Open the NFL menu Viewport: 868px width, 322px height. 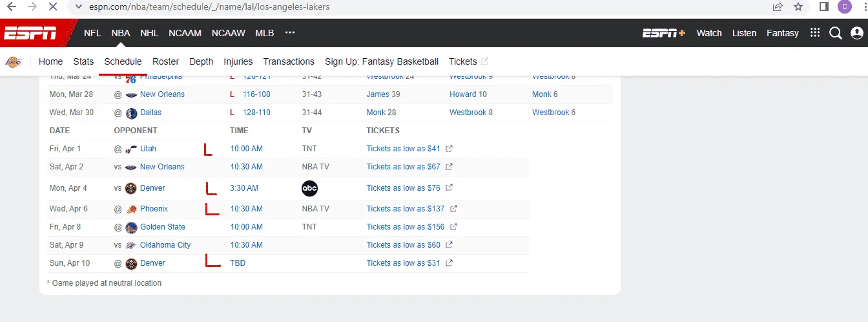92,33
